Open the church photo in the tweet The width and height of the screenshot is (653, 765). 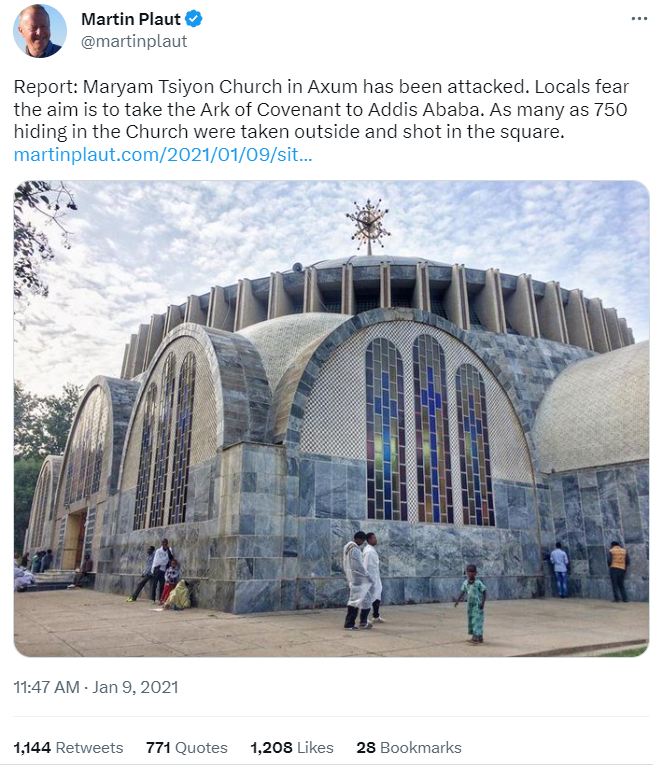point(331,418)
